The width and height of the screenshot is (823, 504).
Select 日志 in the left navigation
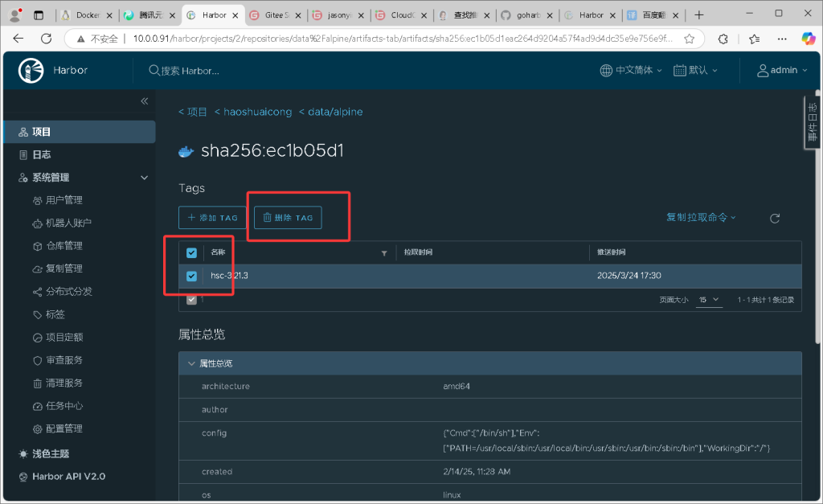[x=41, y=154]
